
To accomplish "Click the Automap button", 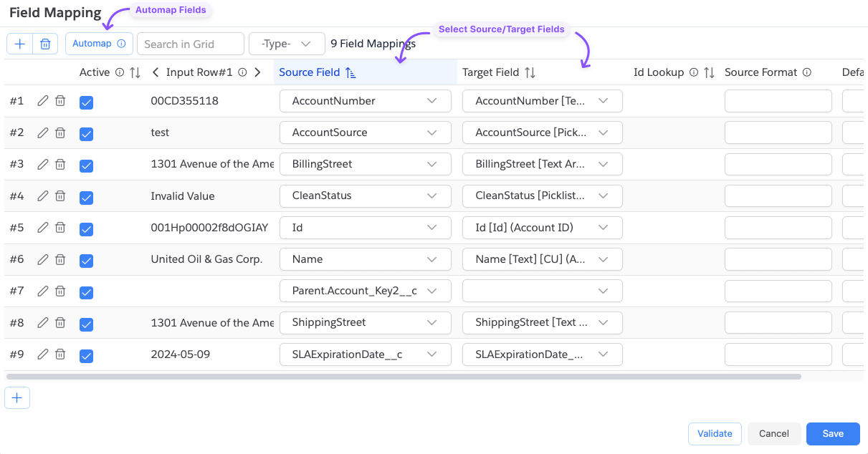I will (99, 44).
